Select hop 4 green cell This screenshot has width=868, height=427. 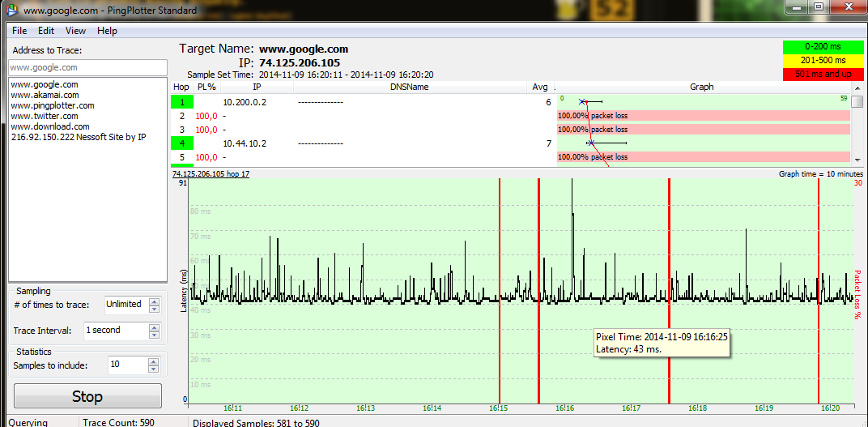[x=181, y=143]
